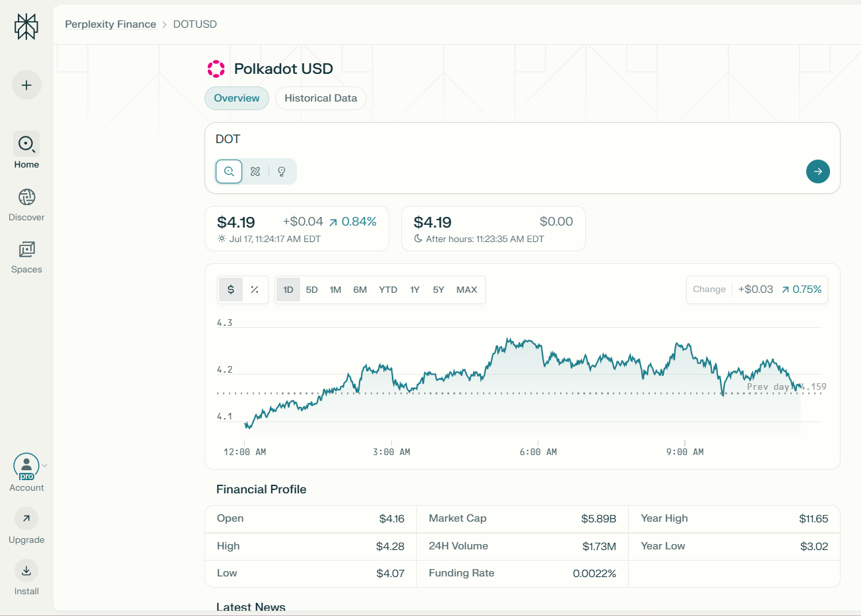
Task: Select the Research mode icon in search box
Action: [255, 171]
